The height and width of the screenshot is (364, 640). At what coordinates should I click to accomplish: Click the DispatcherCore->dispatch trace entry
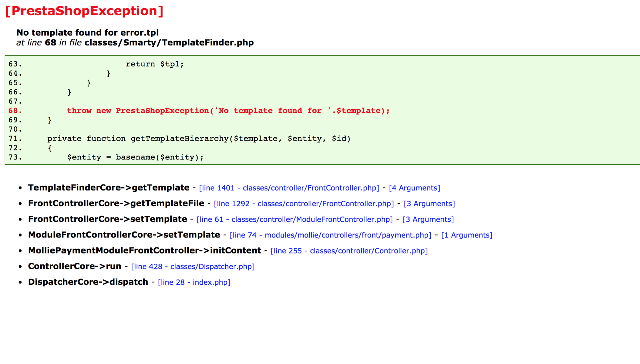coord(88,282)
